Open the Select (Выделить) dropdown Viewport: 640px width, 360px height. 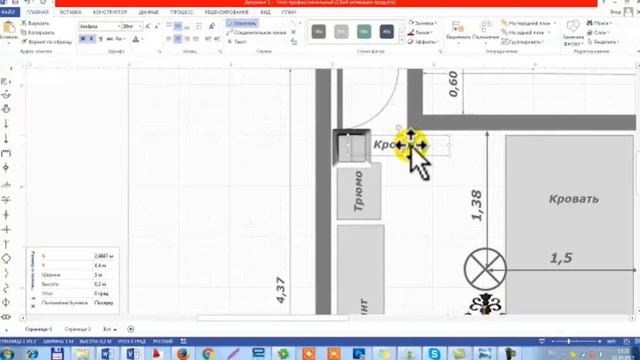click(x=603, y=42)
